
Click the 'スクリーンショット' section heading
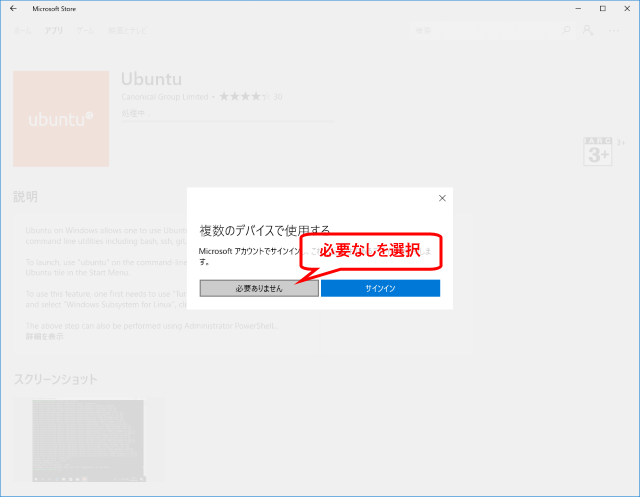point(56,379)
